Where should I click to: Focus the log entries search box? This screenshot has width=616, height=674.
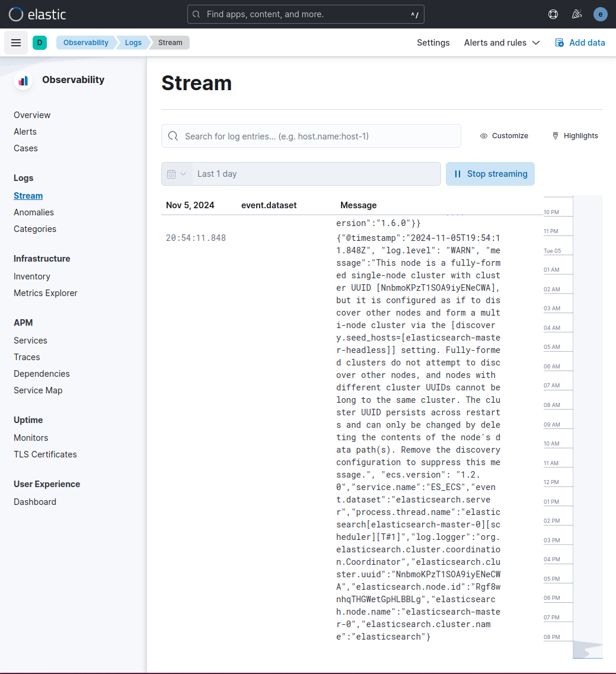click(x=311, y=136)
